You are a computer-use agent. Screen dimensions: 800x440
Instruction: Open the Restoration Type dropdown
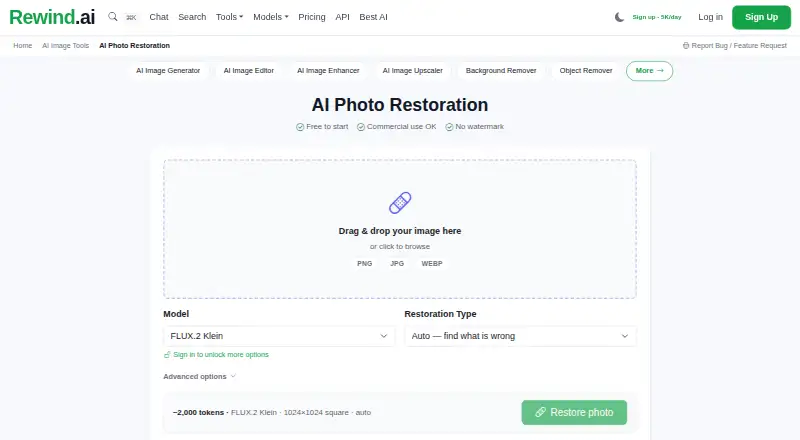point(520,336)
